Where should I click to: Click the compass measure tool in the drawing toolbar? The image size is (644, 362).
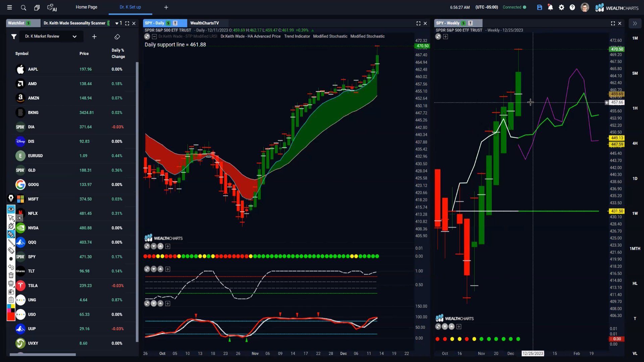(x=11, y=226)
